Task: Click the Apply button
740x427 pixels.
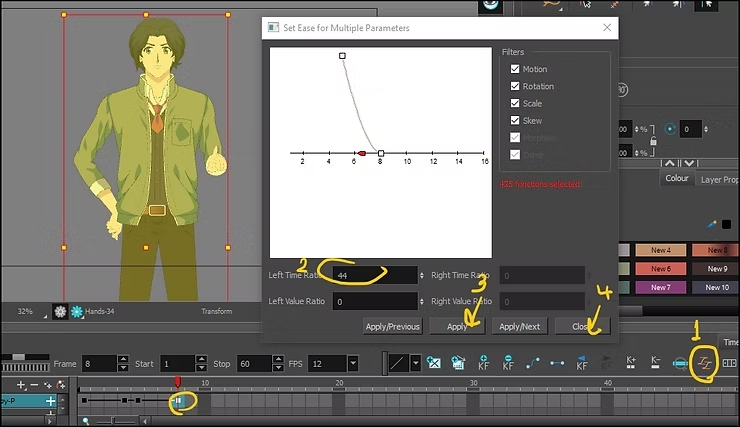Action: pos(457,327)
